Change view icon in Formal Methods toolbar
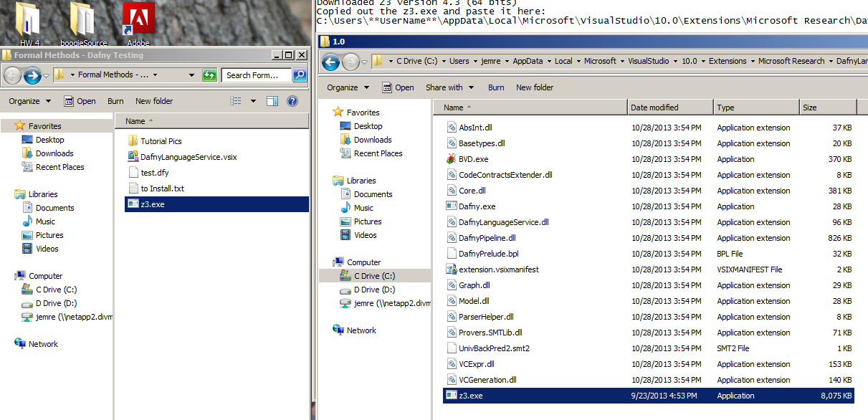The image size is (868, 420). pos(236,101)
